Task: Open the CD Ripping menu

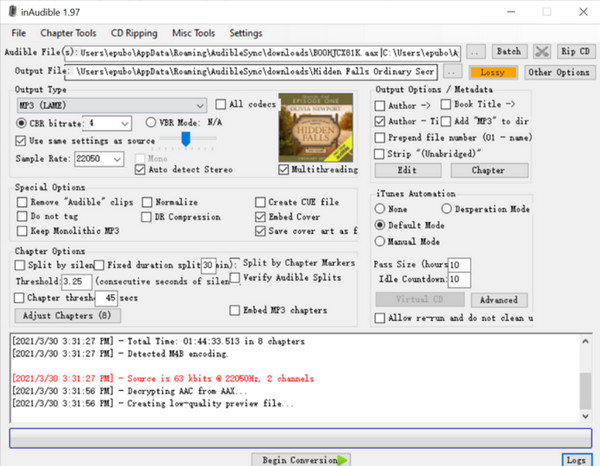Action: coord(134,33)
